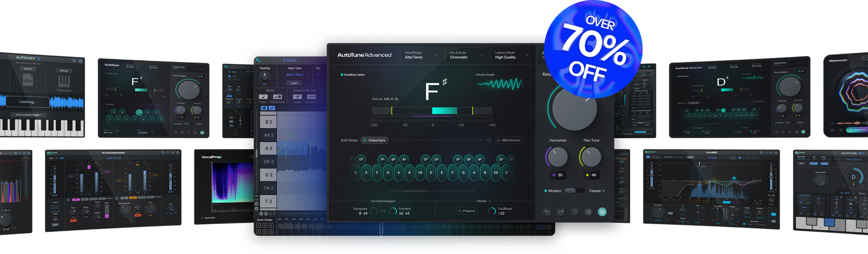868x254 pixels.
Task: Open the settings gear in AutoTune Advanced
Action: (x=589, y=212)
